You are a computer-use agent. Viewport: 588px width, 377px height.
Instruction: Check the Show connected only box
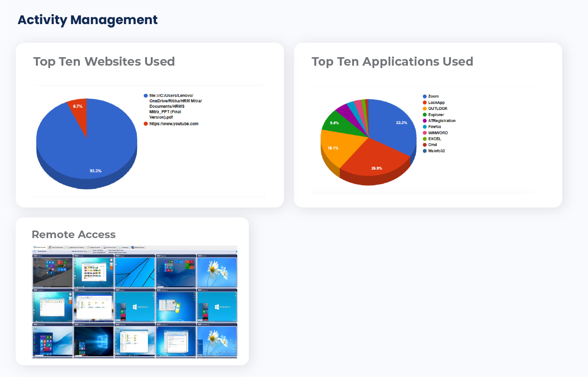click(x=91, y=253)
